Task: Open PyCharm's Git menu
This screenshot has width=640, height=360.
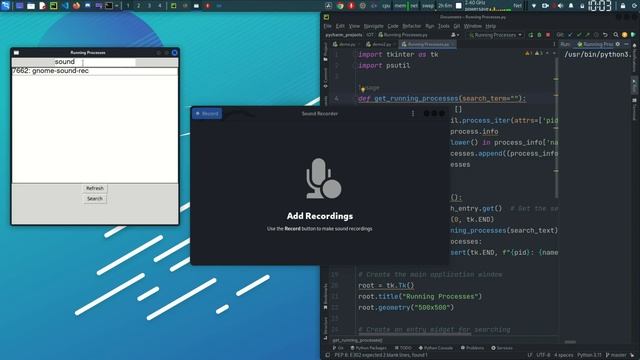Action: [x=456, y=26]
